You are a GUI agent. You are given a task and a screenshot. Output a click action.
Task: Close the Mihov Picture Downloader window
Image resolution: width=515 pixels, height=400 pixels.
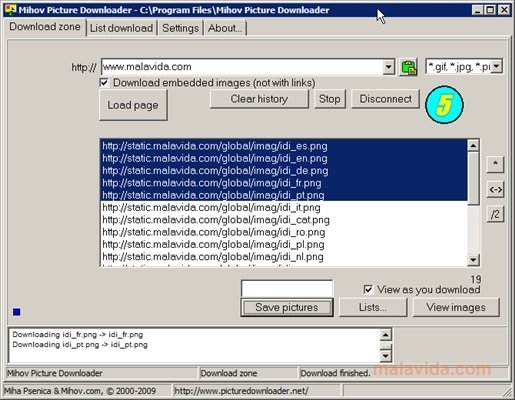point(504,10)
